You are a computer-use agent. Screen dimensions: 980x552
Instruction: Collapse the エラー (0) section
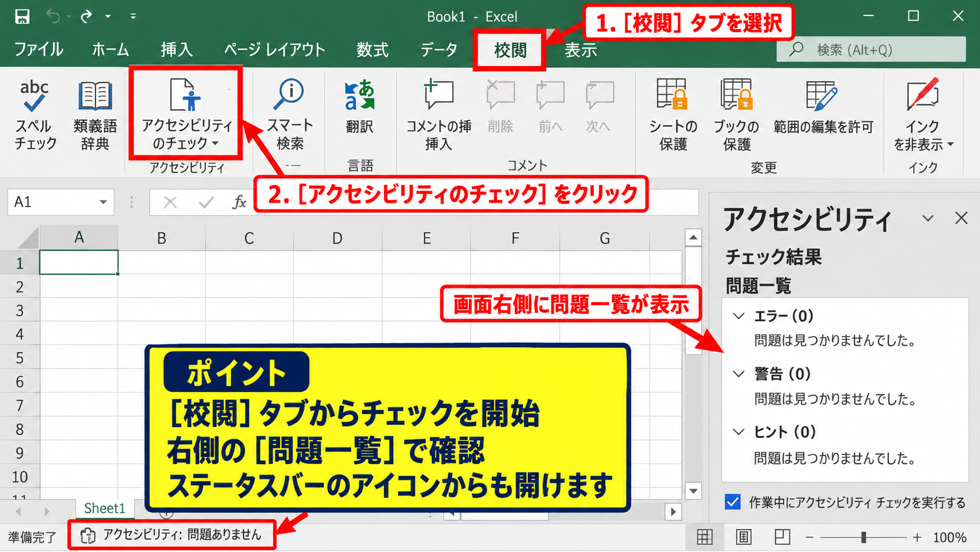click(x=739, y=316)
